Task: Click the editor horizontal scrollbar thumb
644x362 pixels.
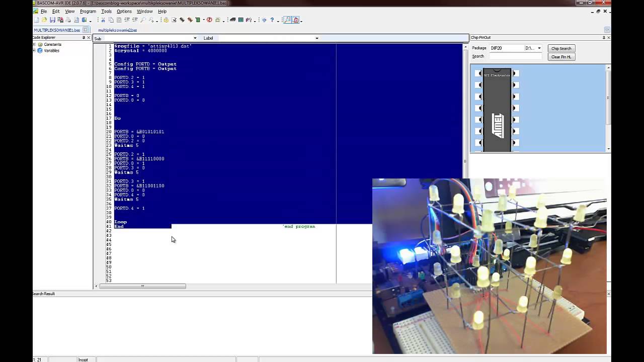Action: (x=142, y=287)
